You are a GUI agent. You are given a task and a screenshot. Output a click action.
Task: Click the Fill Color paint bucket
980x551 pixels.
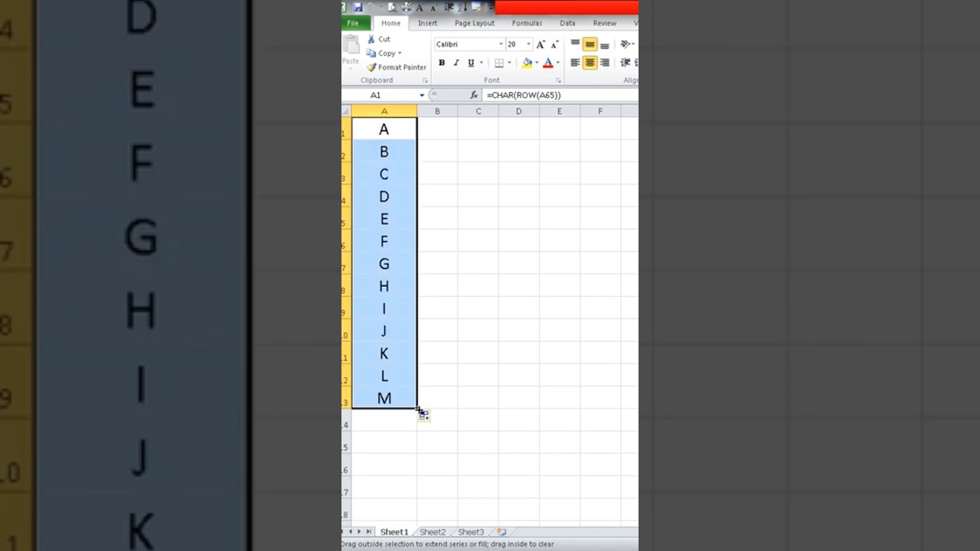coord(528,63)
